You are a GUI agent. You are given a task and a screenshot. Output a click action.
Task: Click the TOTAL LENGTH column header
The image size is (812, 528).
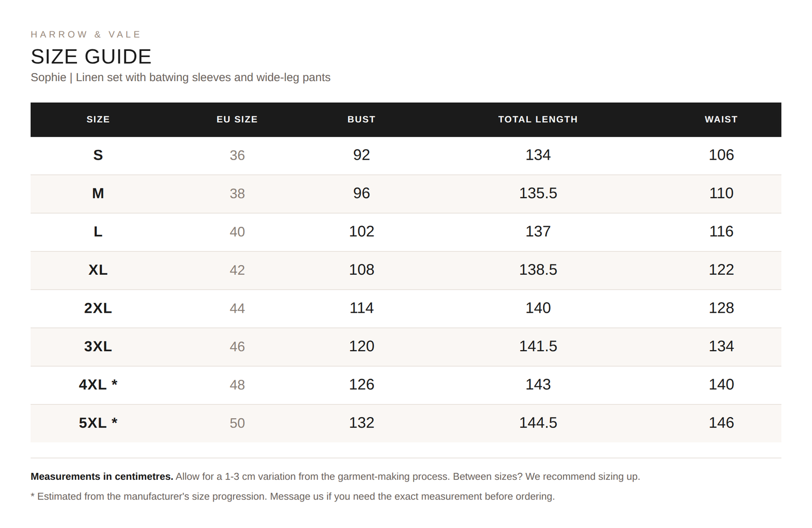pos(538,120)
